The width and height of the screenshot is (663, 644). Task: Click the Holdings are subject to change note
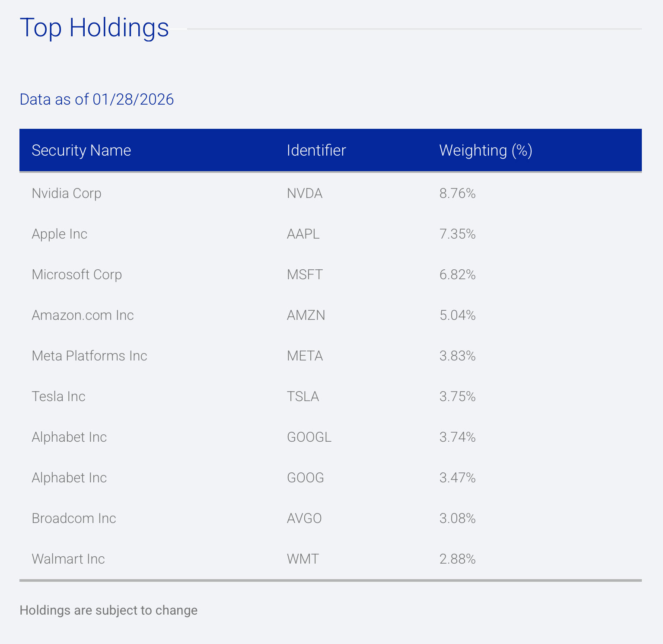pyautogui.click(x=108, y=610)
